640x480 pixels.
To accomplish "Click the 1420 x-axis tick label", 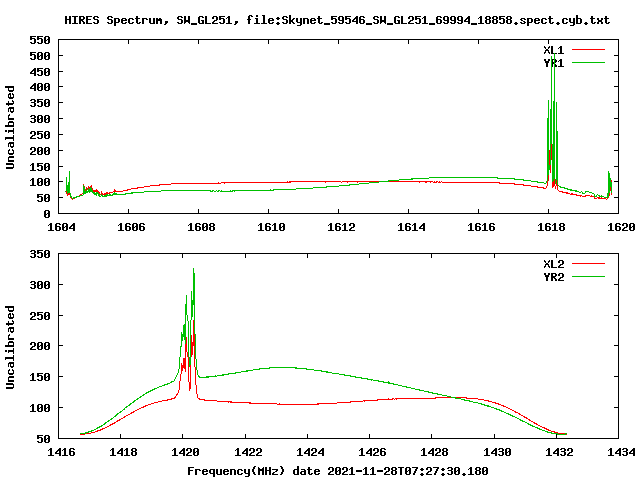I will click(x=185, y=452).
